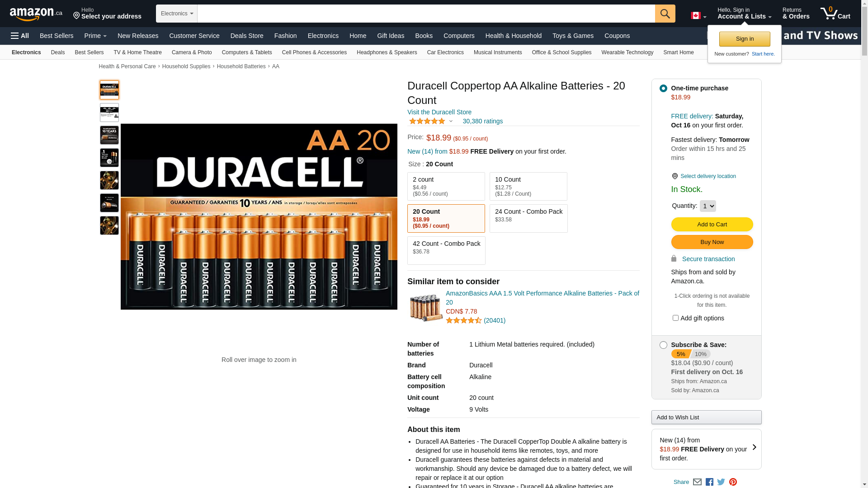Share on Facebook icon
The height and width of the screenshot is (488, 868).
(x=709, y=482)
